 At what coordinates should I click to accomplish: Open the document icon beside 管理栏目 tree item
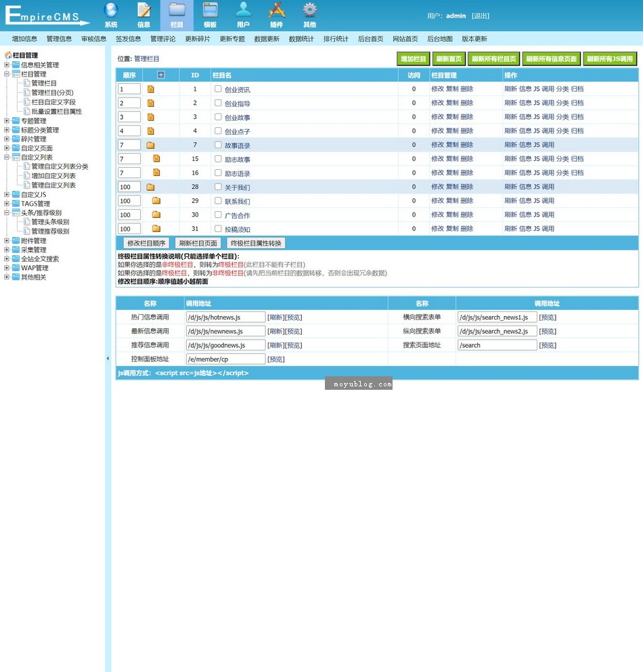[27, 83]
